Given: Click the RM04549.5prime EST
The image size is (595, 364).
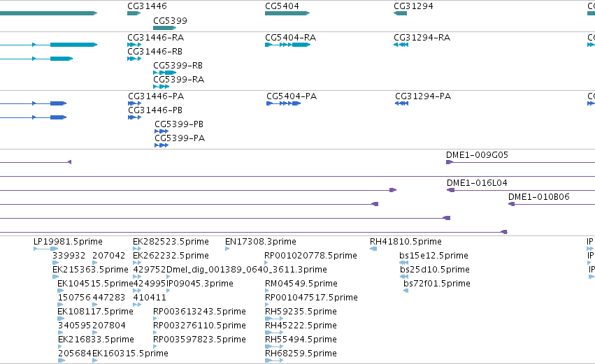Looking at the screenshot, I should point(267,291).
